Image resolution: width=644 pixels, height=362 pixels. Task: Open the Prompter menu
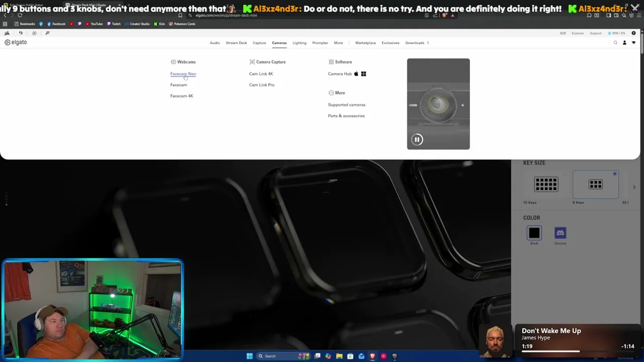(x=320, y=43)
